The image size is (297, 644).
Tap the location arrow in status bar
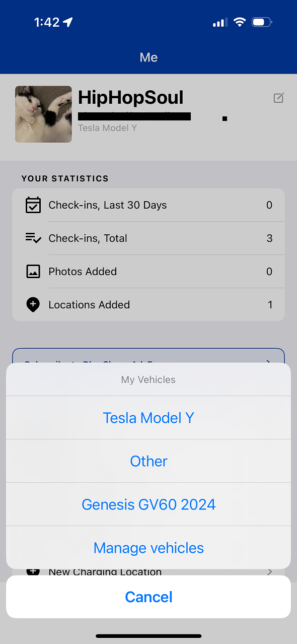pyautogui.click(x=68, y=22)
